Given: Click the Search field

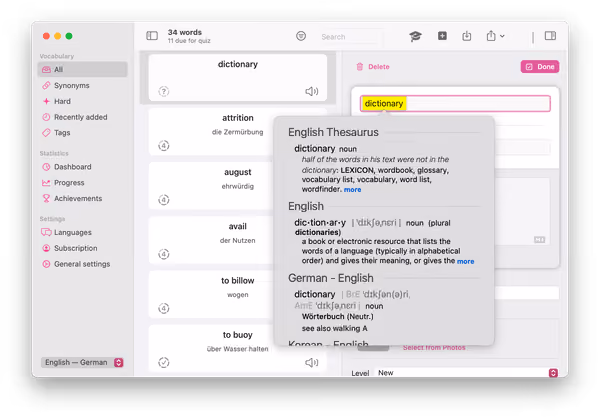Looking at the screenshot, I should point(350,37).
